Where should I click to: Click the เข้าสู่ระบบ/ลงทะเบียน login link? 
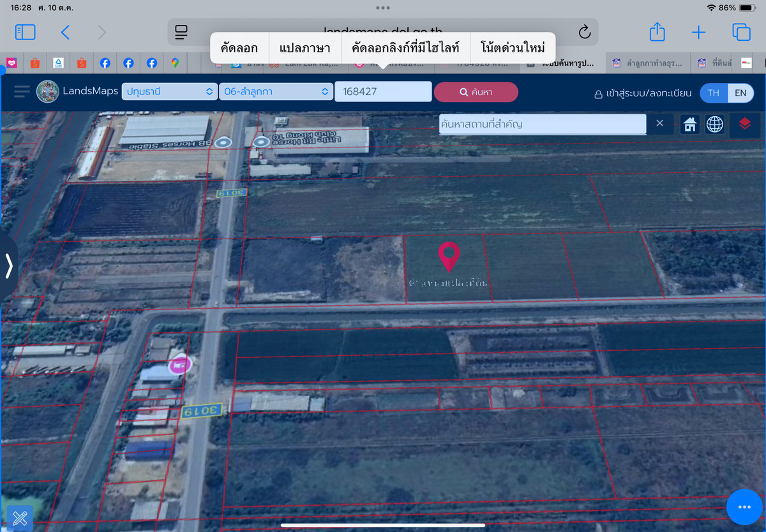pos(643,93)
